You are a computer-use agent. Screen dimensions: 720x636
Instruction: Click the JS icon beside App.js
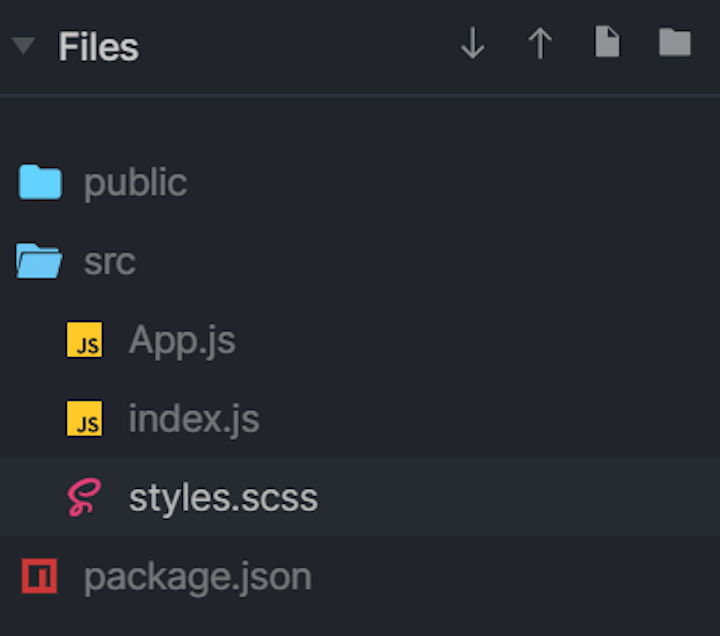pos(85,341)
